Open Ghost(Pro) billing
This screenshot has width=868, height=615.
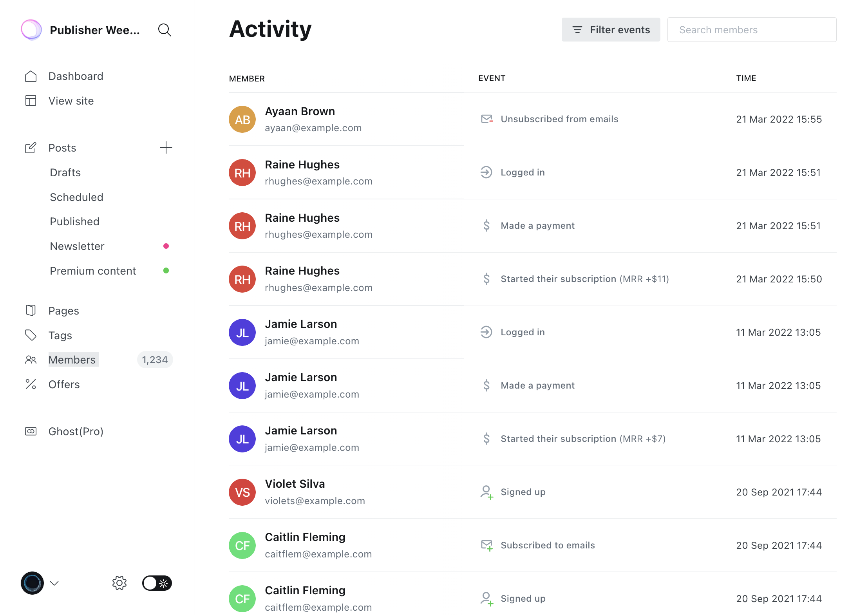[x=76, y=431]
